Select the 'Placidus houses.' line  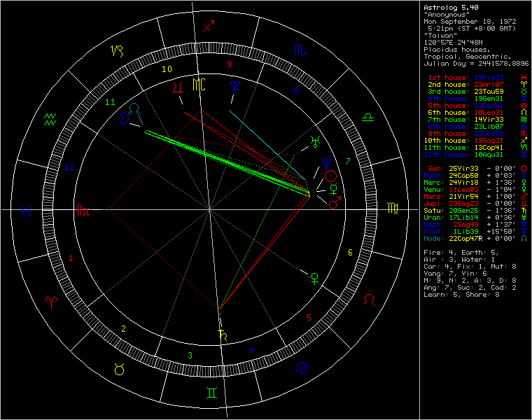click(x=457, y=50)
